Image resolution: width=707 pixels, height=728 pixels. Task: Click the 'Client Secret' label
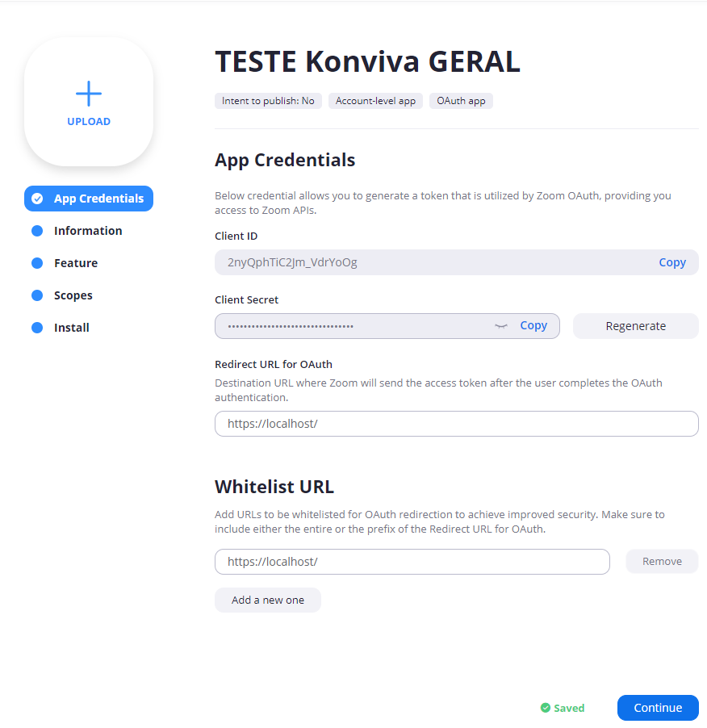[246, 300]
